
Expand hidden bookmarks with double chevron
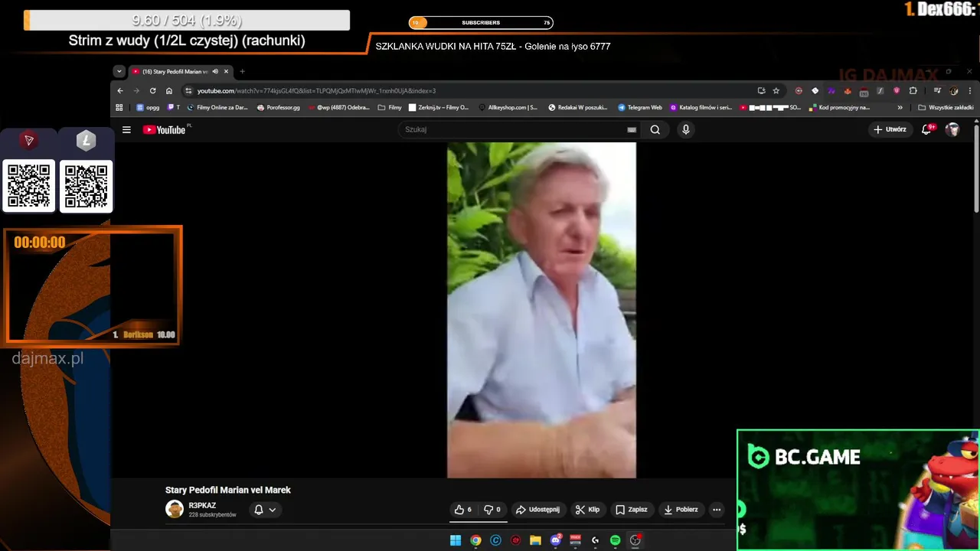click(x=900, y=108)
